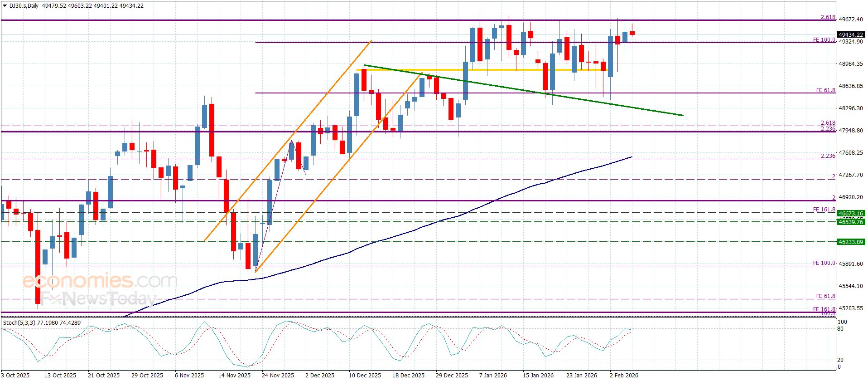The width and height of the screenshot is (868, 381).
Task: Click the current price tag 49434.22 on the price axis
Action: [851, 34]
